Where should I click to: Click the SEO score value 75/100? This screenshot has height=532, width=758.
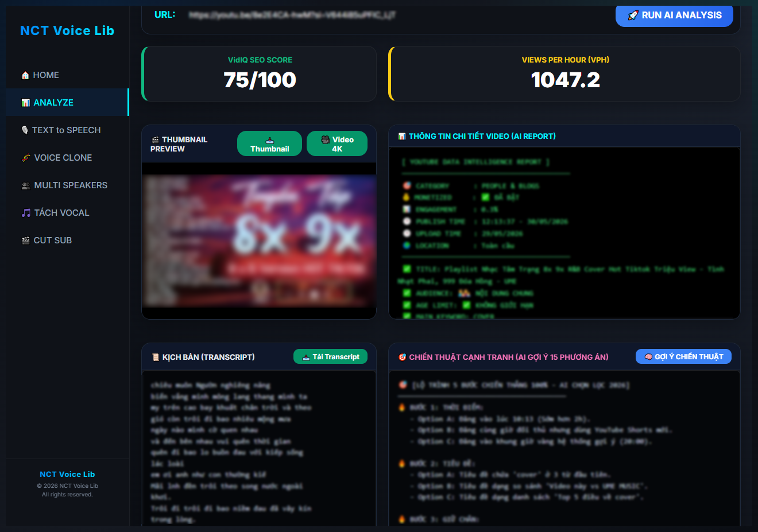tap(260, 80)
